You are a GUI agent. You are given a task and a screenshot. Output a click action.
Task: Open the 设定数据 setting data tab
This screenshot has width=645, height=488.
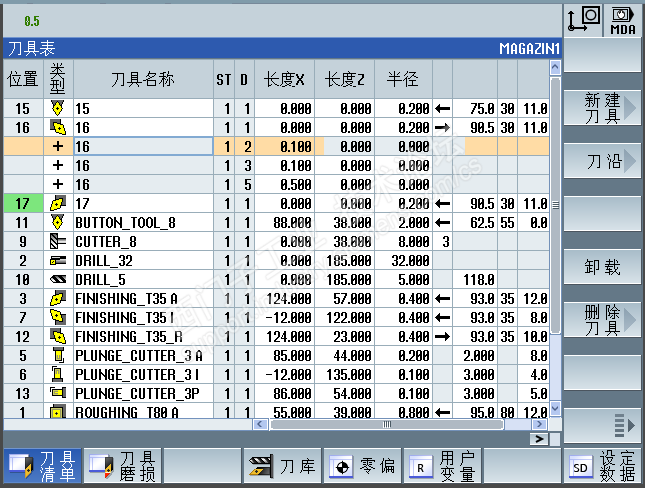tap(602, 466)
